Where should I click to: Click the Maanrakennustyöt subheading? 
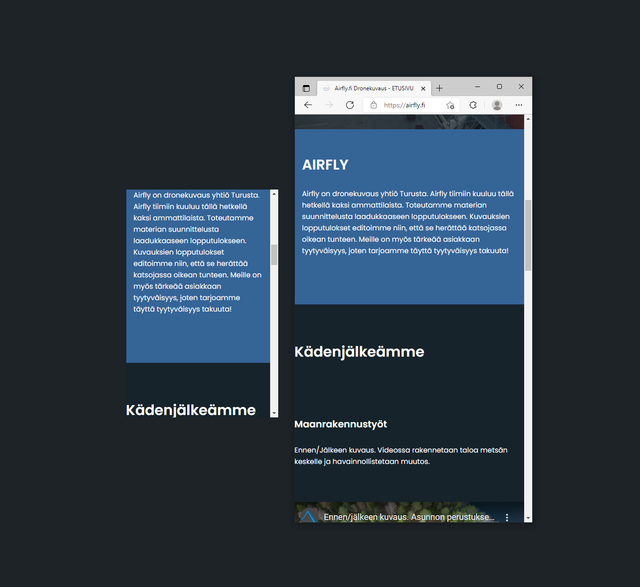pyautogui.click(x=341, y=424)
